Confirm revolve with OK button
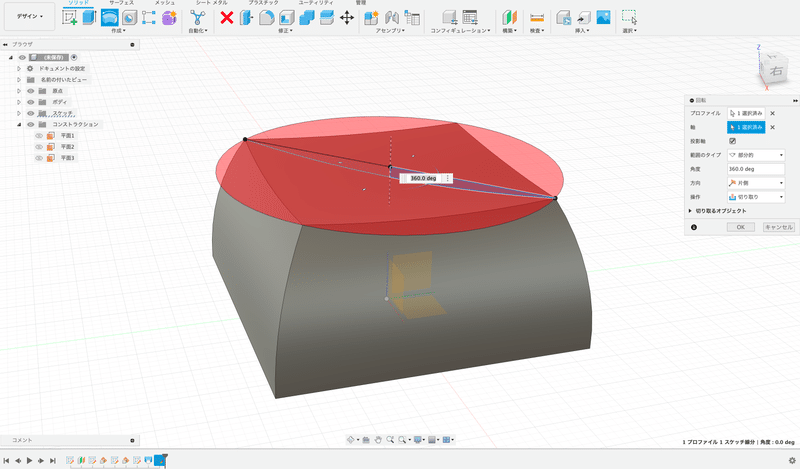 741,227
